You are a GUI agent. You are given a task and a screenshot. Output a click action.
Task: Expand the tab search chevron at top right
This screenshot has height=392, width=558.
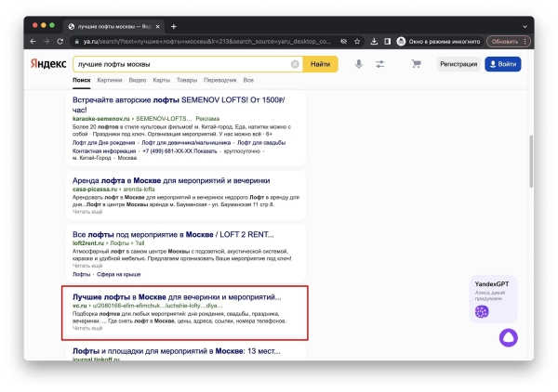(x=525, y=27)
